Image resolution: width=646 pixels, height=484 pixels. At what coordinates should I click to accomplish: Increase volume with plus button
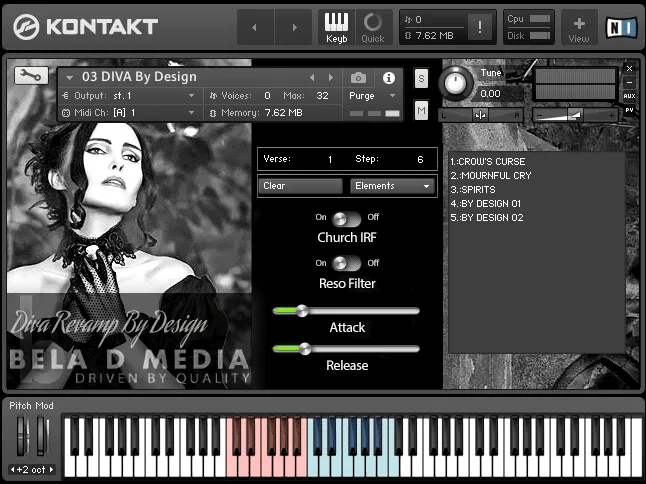point(612,116)
